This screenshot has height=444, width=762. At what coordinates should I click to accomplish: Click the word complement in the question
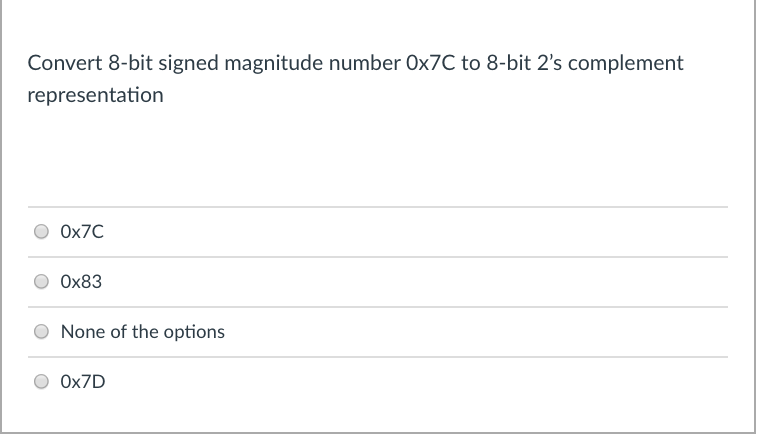[x=625, y=64]
